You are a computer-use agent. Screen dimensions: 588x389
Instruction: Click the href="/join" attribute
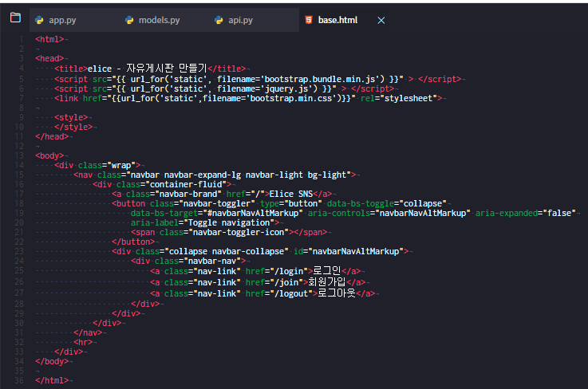coord(274,282)
